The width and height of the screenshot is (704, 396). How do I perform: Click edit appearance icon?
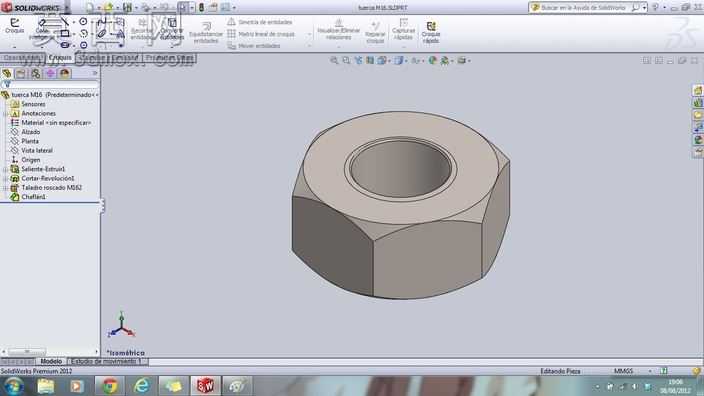[432, 60]
